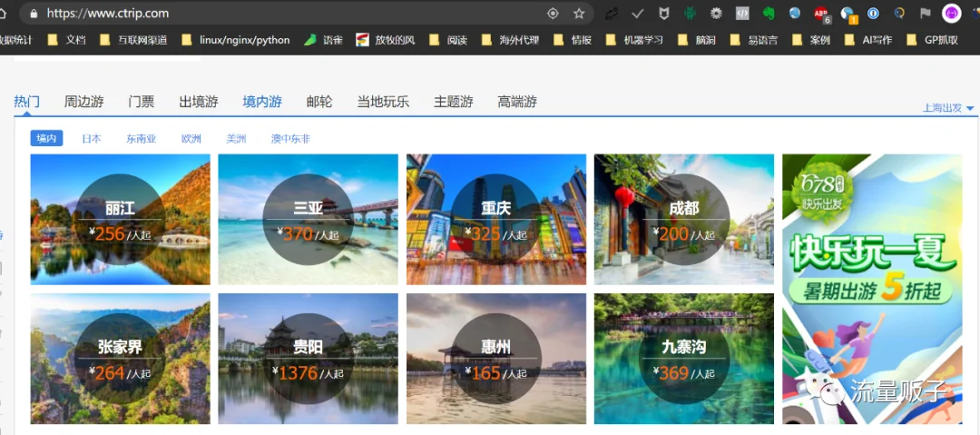
Task: Switch to the 邮轮 tab
Action: point(319,102)
